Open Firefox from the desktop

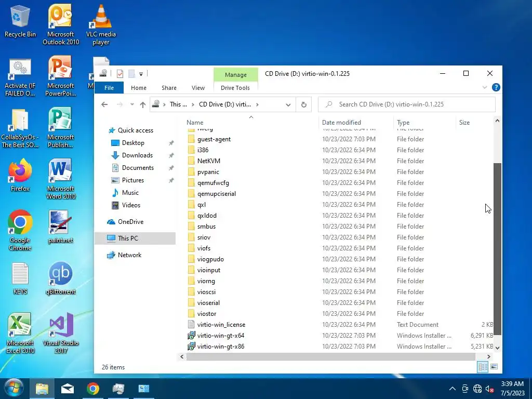click(20, 176)
